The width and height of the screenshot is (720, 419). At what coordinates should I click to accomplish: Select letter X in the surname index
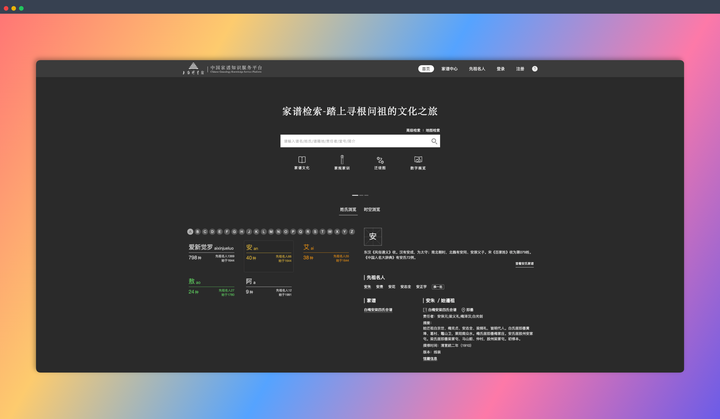338,232
